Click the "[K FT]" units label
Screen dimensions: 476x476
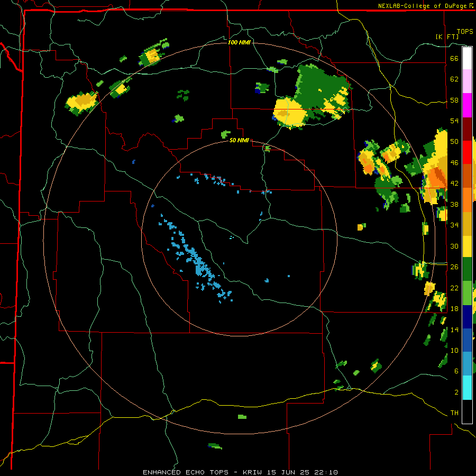[447, 36]
